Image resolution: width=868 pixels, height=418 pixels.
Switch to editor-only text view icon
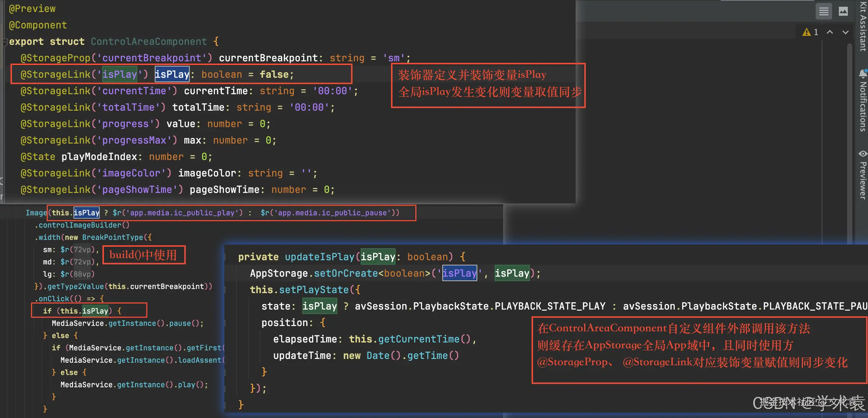824,12
